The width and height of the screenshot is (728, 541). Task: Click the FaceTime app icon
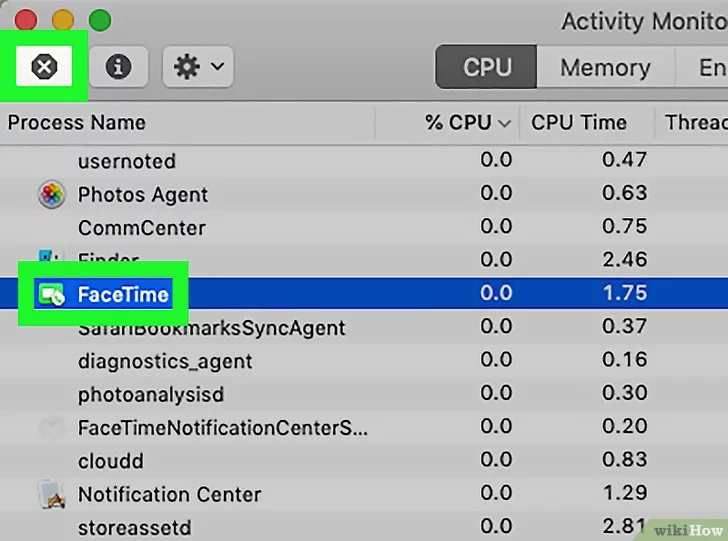pos(51,294)
